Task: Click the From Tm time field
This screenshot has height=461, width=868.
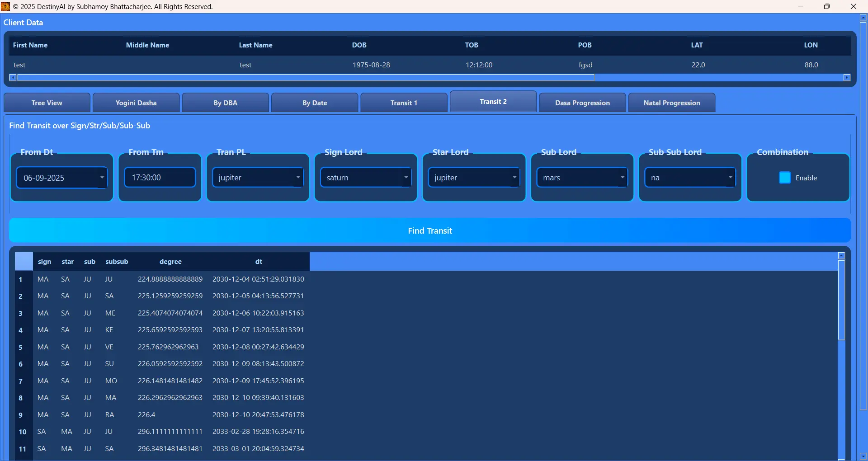Action: pos(160,178)
